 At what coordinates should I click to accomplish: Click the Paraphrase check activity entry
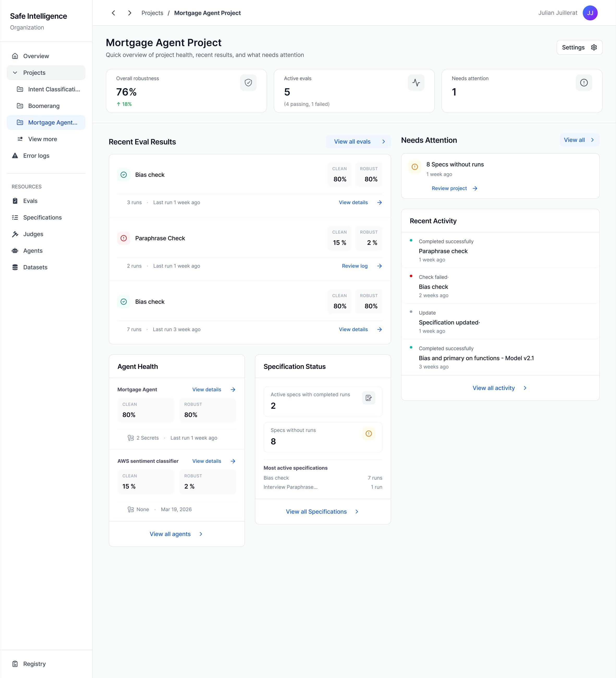coord(500,250)
